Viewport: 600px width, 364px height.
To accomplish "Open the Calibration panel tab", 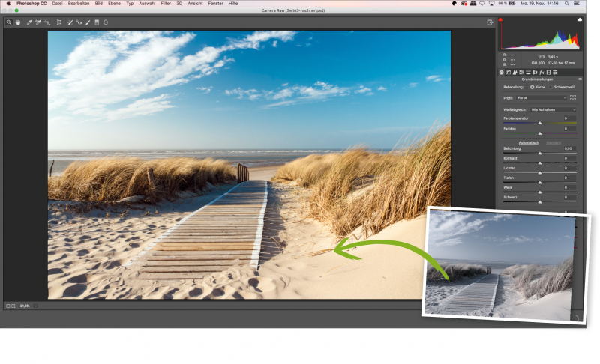I will [x=549, y=72].
